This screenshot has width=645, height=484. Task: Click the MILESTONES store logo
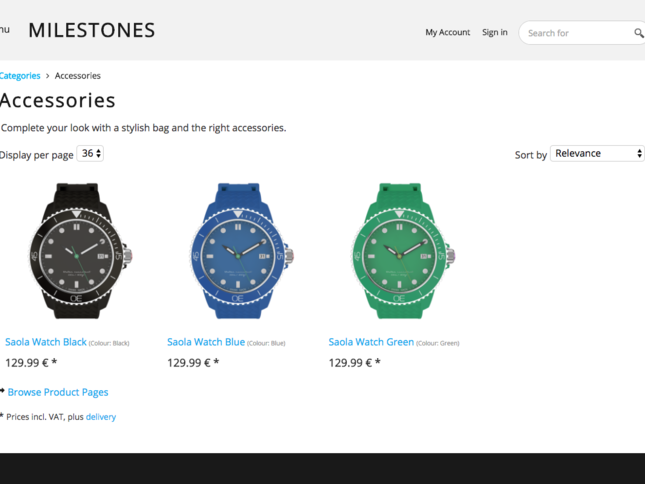click(91, 30)
